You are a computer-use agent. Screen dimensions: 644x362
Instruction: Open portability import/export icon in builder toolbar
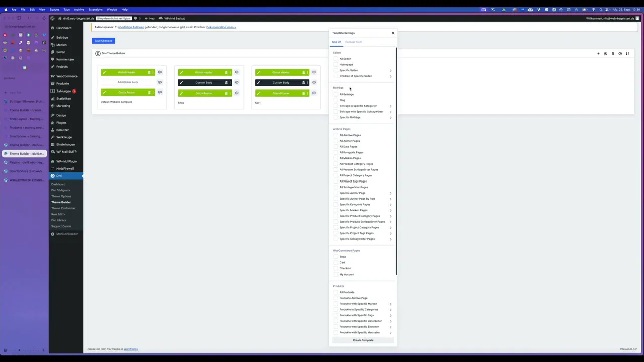[x=627, y=54]
